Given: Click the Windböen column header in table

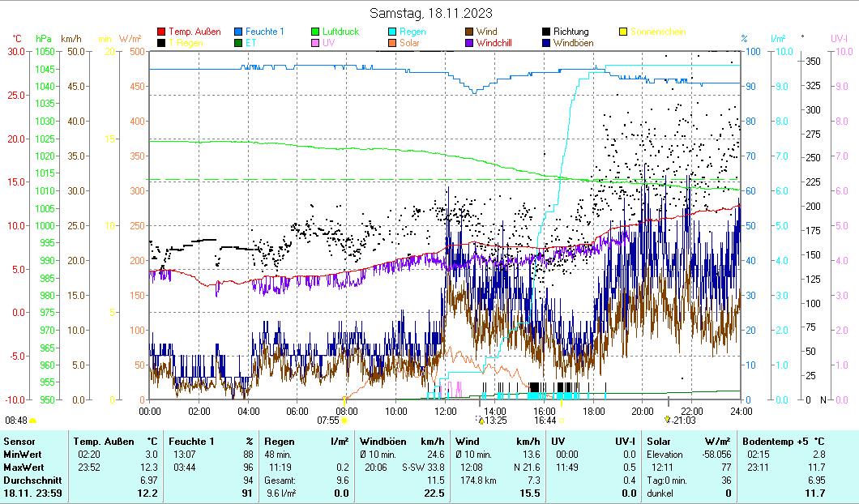Looking at the screenshot, I should coord(381,441).
